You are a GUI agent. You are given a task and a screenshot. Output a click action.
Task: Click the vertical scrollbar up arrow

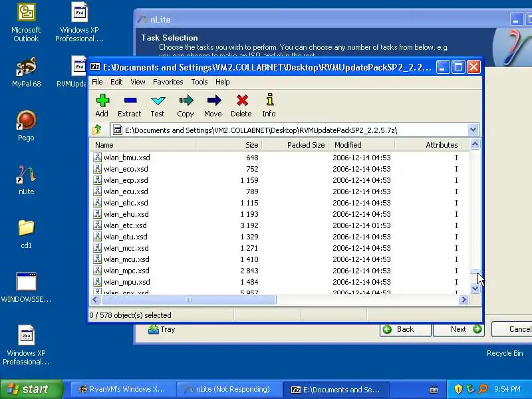point(475,144)
